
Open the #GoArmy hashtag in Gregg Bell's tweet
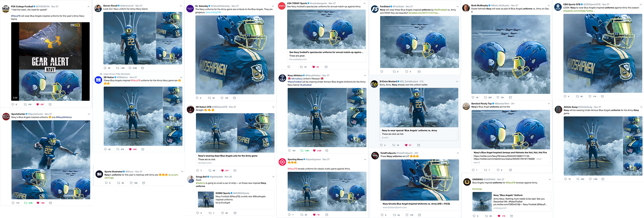pyautogui.click(x=200, y=183)
